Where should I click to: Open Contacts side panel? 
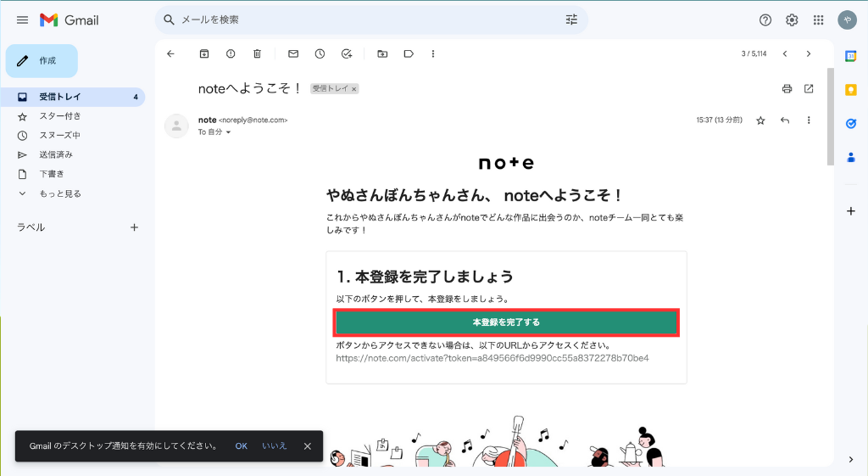pyautogui.click(x=851, y=158)
